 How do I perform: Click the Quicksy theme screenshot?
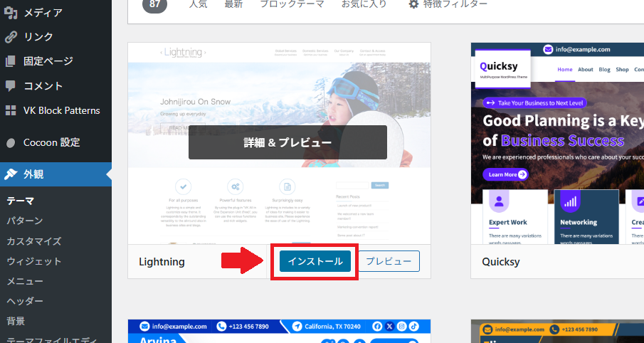click(557, 142)
